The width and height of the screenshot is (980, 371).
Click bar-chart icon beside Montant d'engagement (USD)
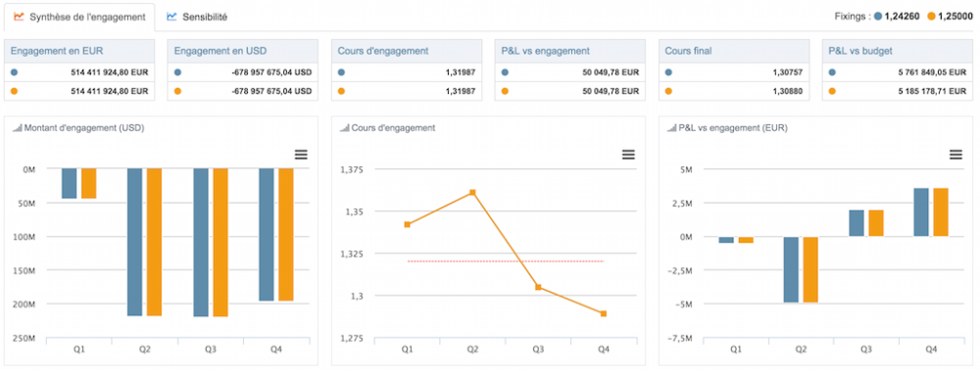(x=18, y=128)
